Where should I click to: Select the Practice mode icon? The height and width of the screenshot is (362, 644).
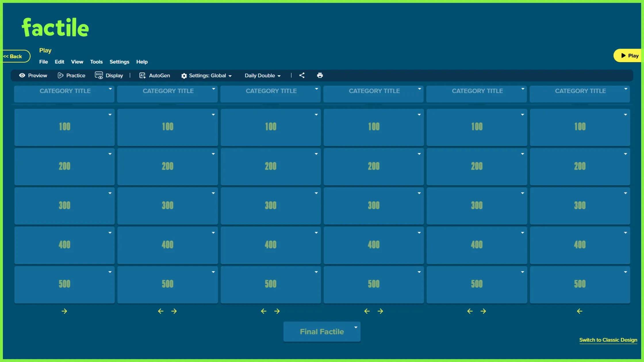[60, 75]
